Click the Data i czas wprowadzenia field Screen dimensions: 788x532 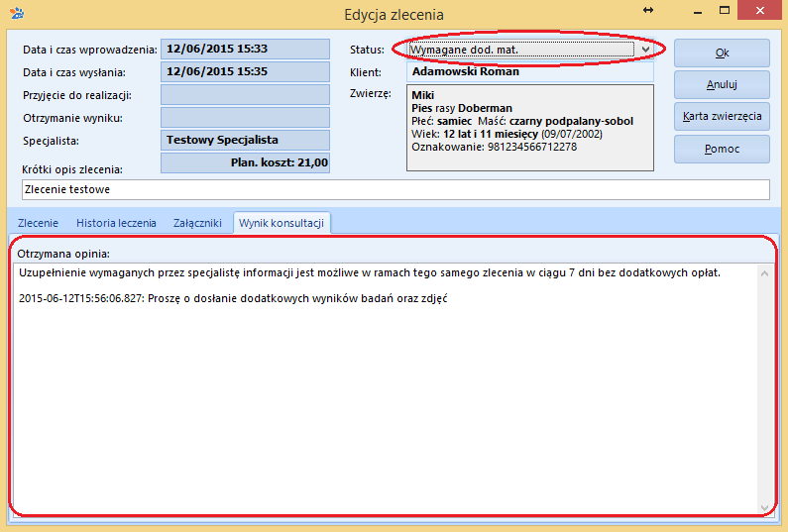click(245, 49)
